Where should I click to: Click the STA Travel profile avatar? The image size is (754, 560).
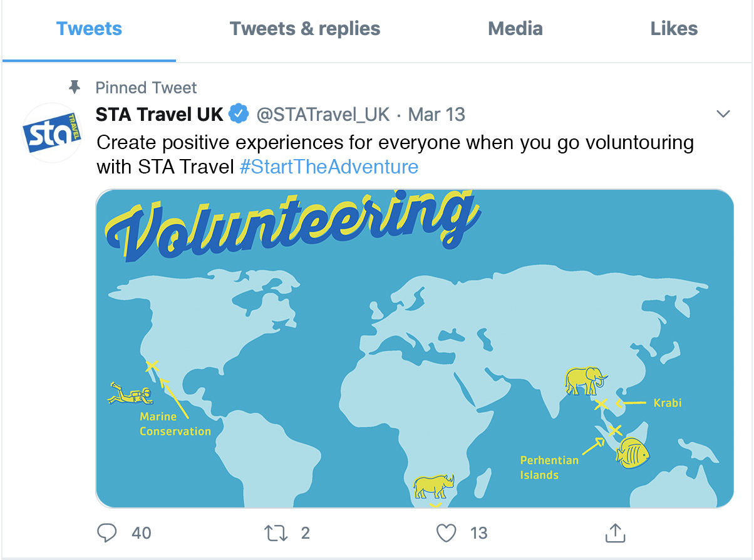point(52,132)
